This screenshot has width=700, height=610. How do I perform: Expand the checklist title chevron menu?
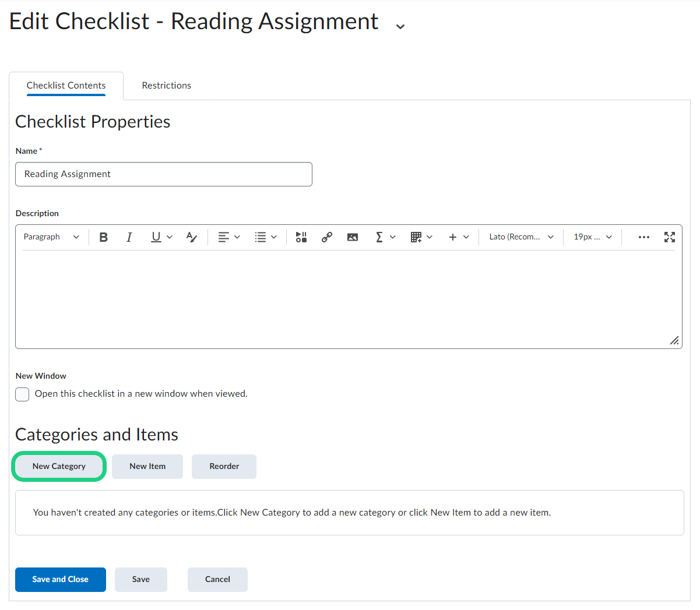(400, 26)
